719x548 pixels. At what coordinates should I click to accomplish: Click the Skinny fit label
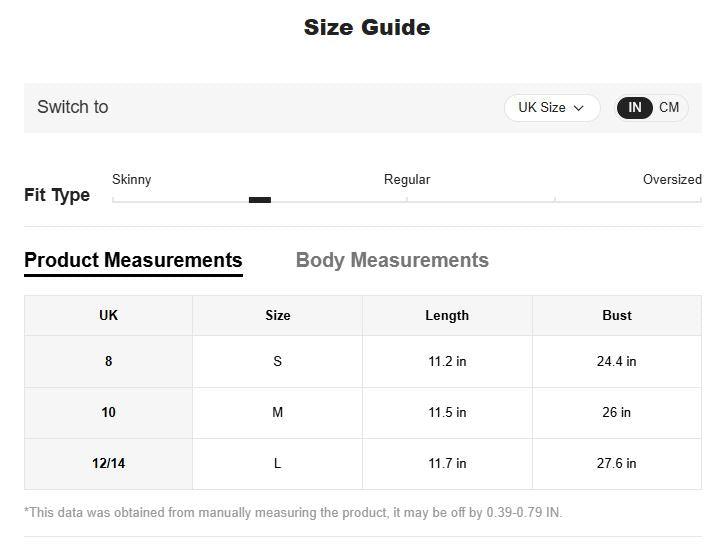click(132, 180)
